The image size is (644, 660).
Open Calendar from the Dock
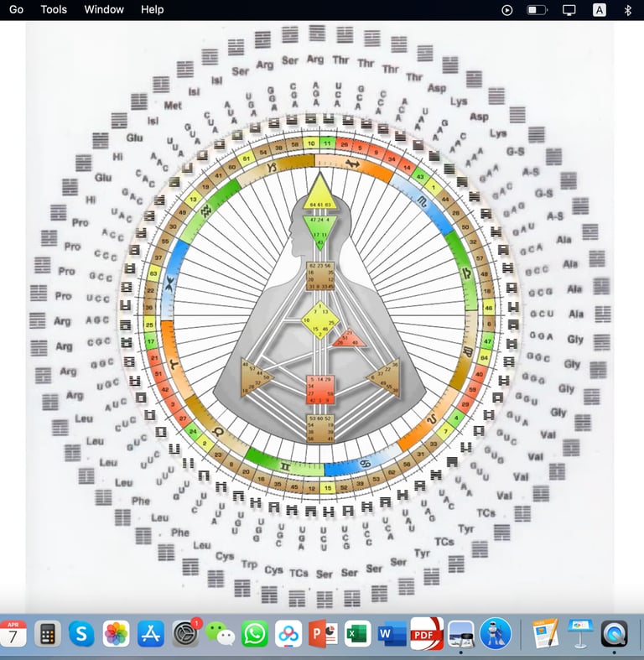[12, 633]
